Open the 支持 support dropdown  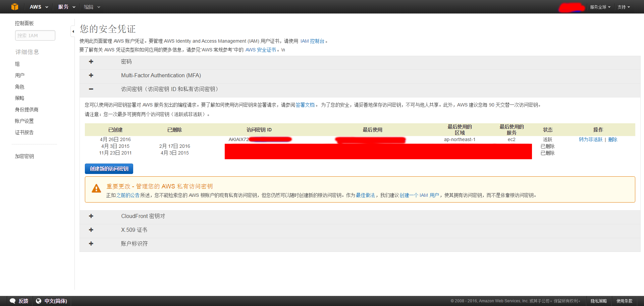pos(624,7)
